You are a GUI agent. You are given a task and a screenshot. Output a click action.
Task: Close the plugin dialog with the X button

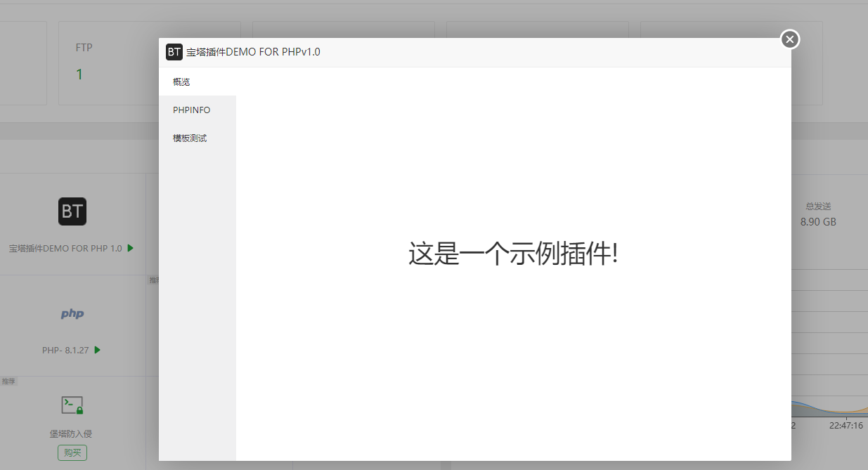(x=790, y=39)
